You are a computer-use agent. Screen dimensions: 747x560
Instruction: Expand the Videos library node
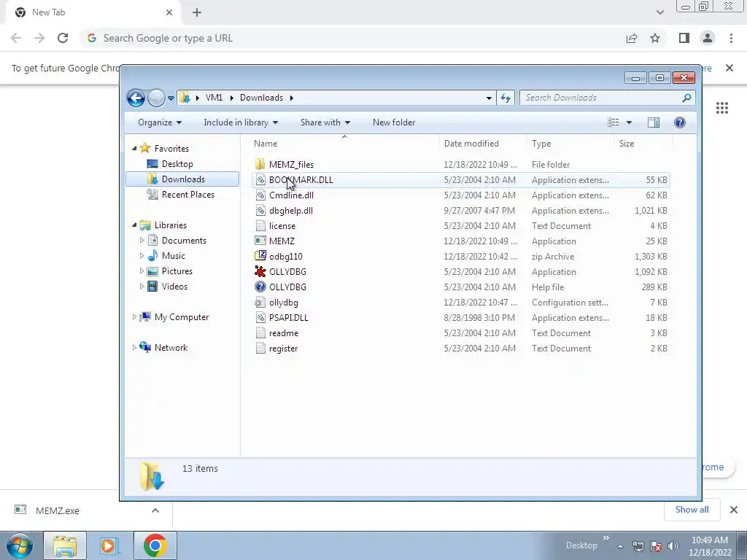coord(142,286)
